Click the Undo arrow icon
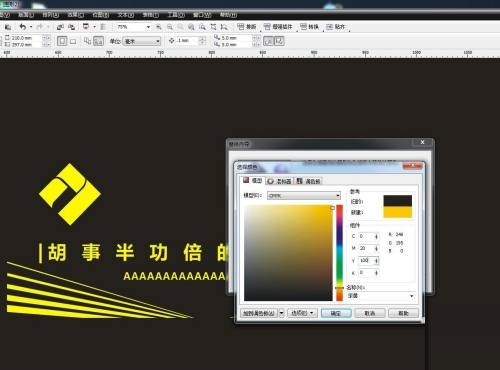Screen dimensions: 500x370 [22, 27]
